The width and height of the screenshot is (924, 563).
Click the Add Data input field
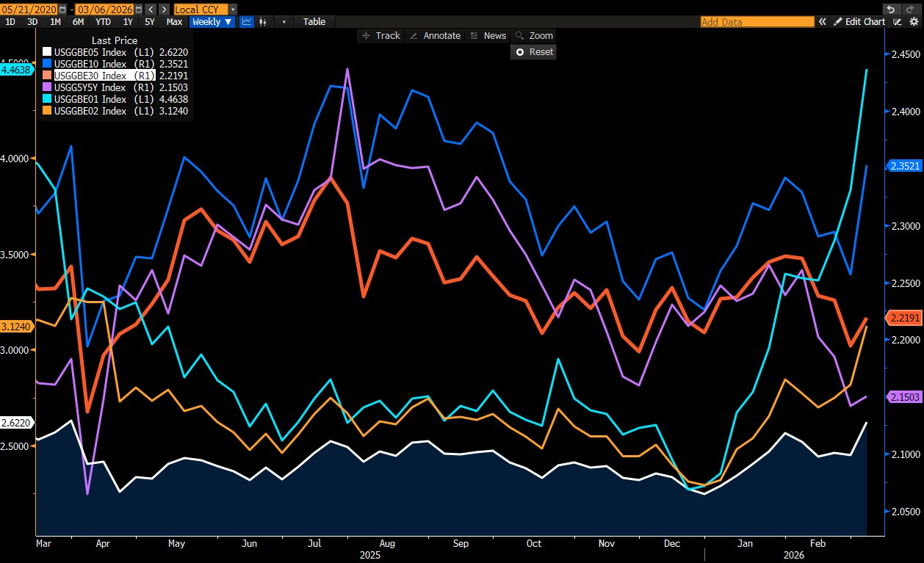757,22
